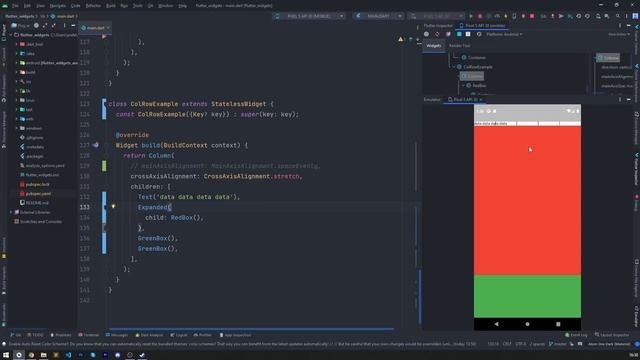Click the green box in emulator preview
Viewport: 640px width, 360px height.
[527, 296]
